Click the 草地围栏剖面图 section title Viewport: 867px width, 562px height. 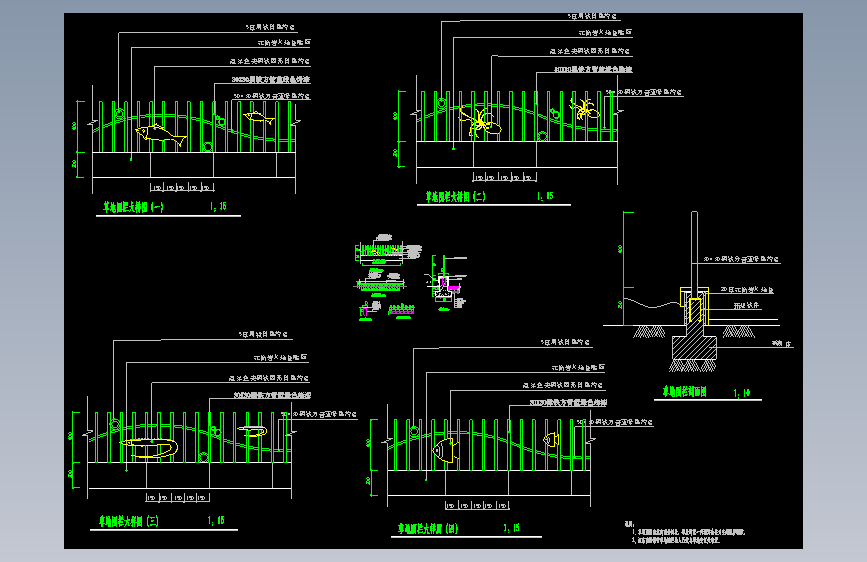(685, 392)
